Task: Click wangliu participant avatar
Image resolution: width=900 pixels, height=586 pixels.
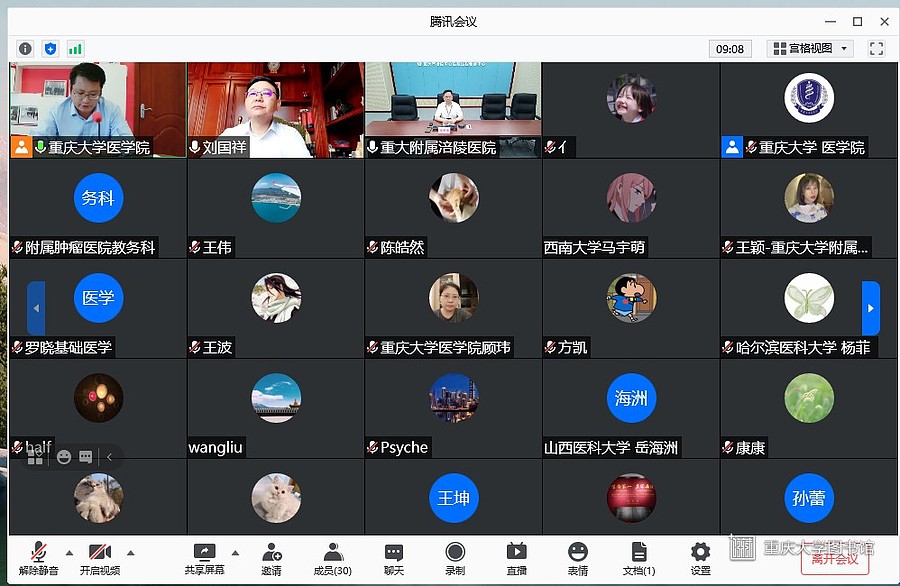Action: (x=276, y=398)
